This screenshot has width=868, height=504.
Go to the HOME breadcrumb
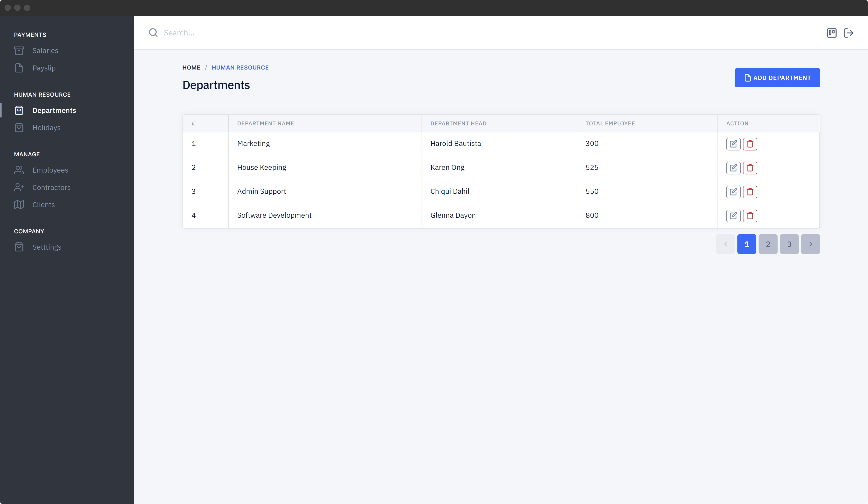click(191, 67)
